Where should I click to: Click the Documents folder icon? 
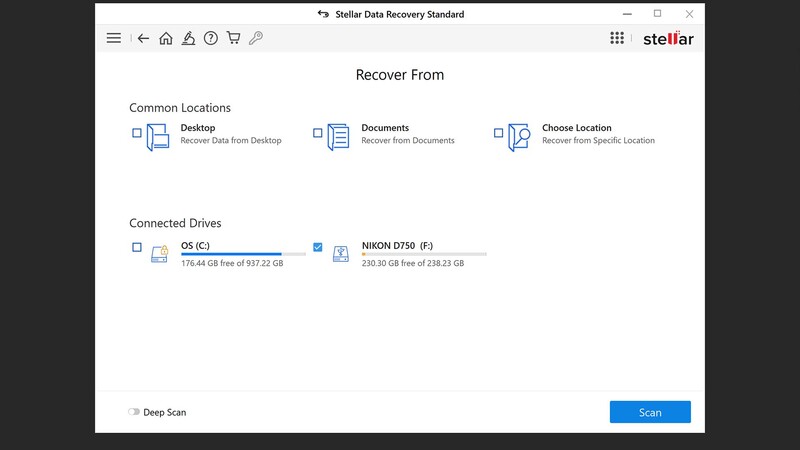point(338,137)
